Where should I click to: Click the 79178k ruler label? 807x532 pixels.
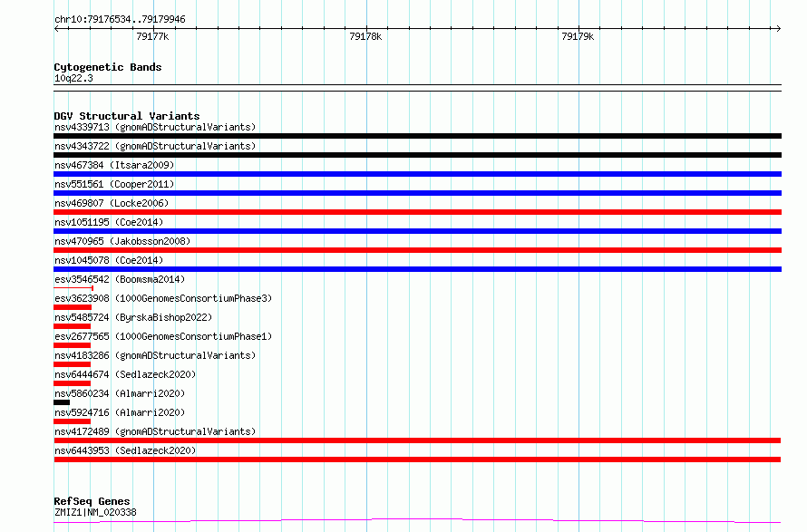point(365,37)
